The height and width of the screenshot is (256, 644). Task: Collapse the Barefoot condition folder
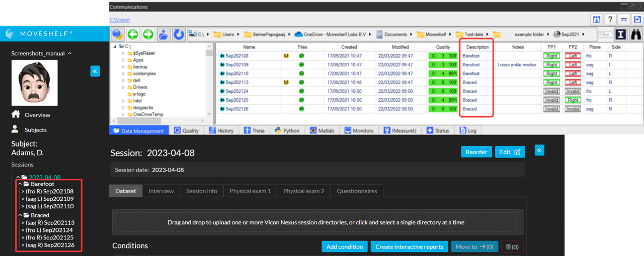click(20, 184)
